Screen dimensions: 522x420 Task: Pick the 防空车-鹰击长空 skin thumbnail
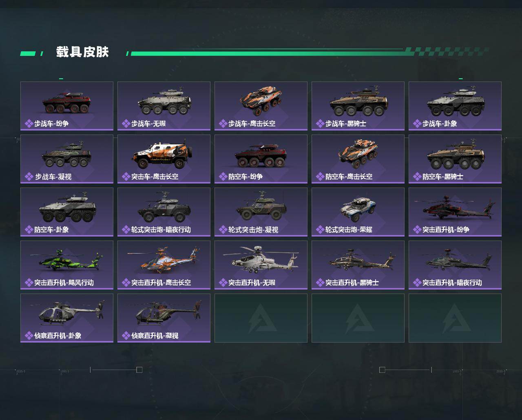358,159
